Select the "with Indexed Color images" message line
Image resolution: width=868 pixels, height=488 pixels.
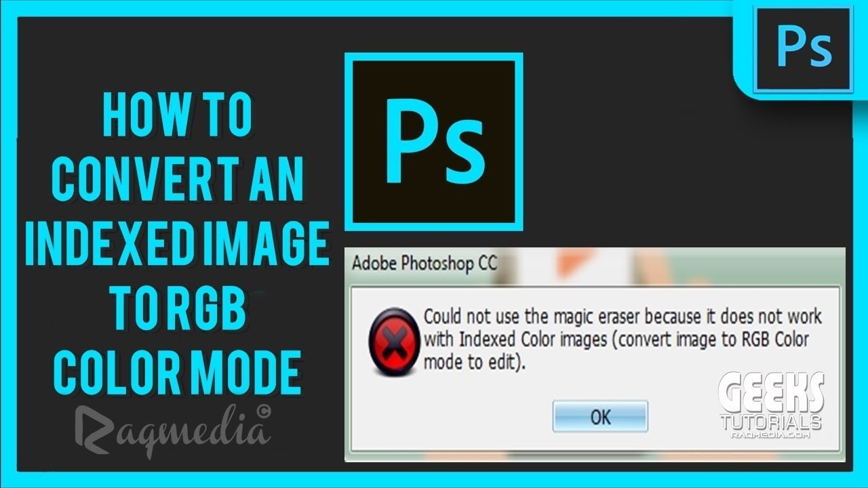click(x=616, y=340)
